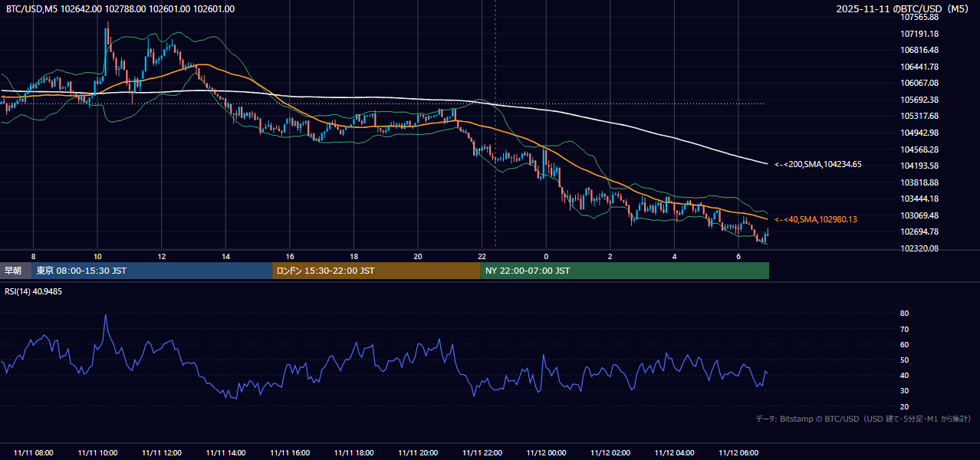Click hour label 10 under the candlestick chart

(97, 256)
